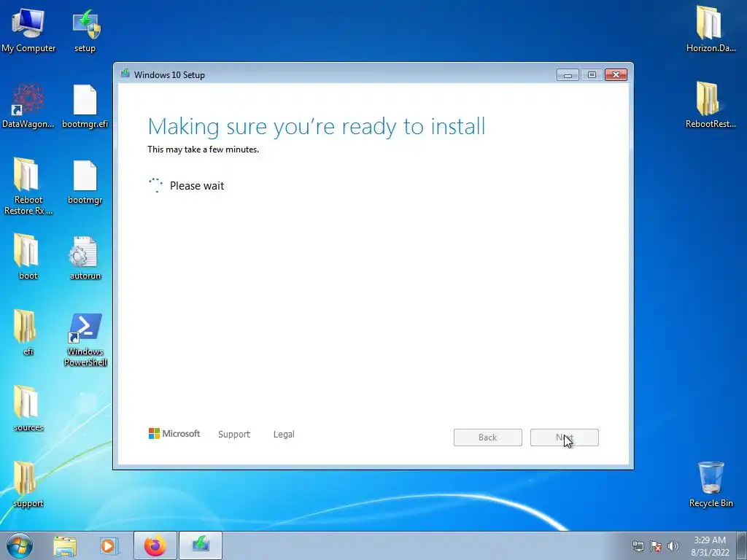Viewport: 747px width, 560px height.
Task: Launch Windows Media Player from taskbar
Action: (109, 546)
